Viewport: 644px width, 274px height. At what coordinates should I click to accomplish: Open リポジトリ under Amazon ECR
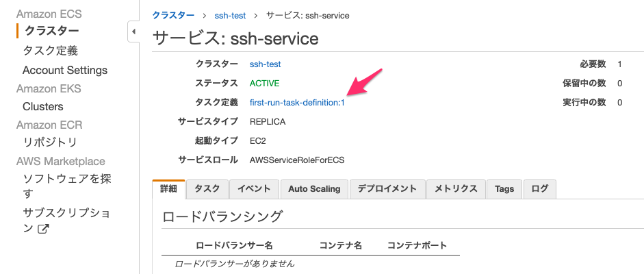(x=50, y=142)
